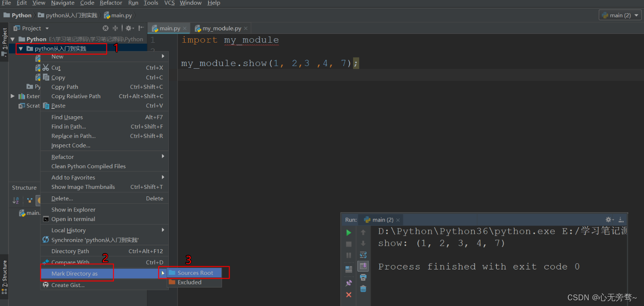
Task: Click the Pause output icon in Run panel
Action: (349, 255)
